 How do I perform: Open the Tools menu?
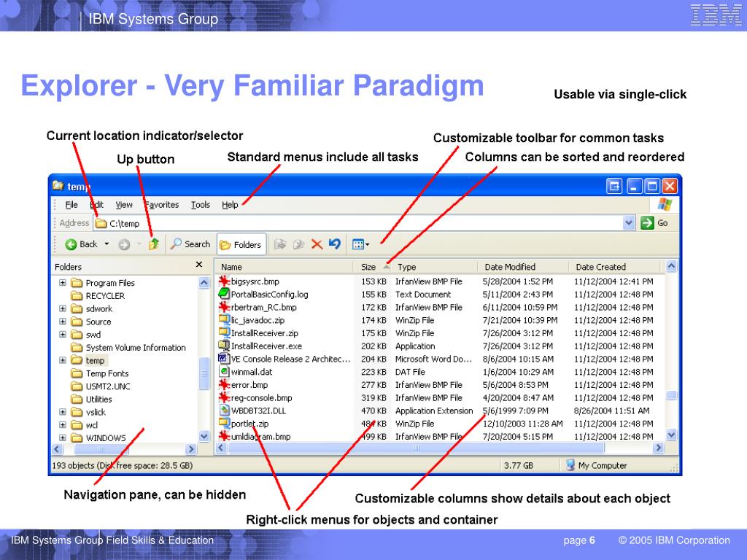201,205
